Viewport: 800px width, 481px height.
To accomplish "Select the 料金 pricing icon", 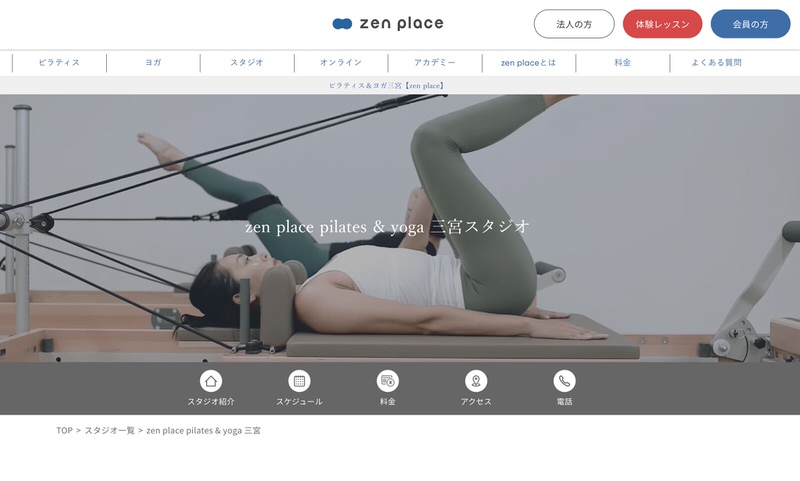I will point(387,381).
